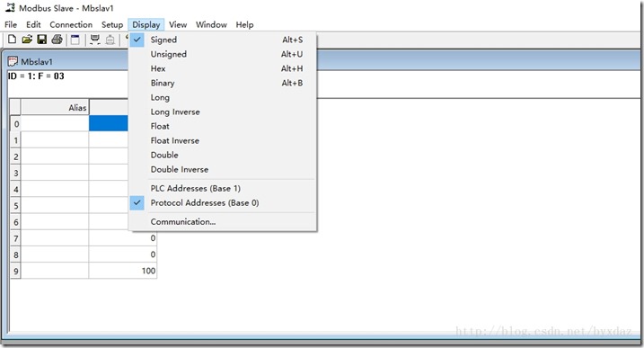The image size is (644, 348).
Task: Pick the Float display format
Action: (222, 126)
